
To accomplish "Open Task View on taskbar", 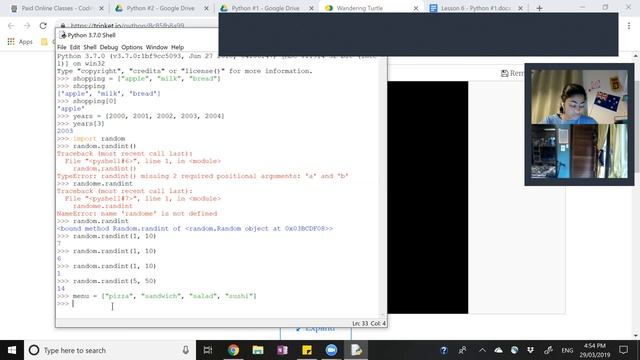I will (208, 350).
